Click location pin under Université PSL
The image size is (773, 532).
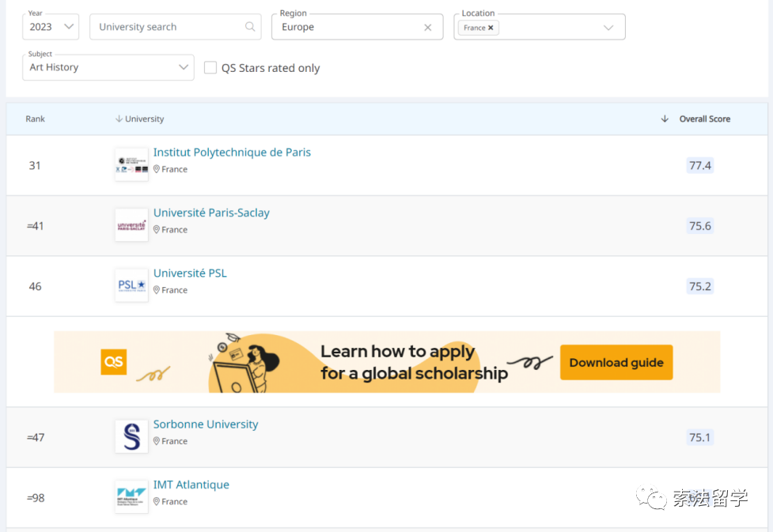[157, 290]
